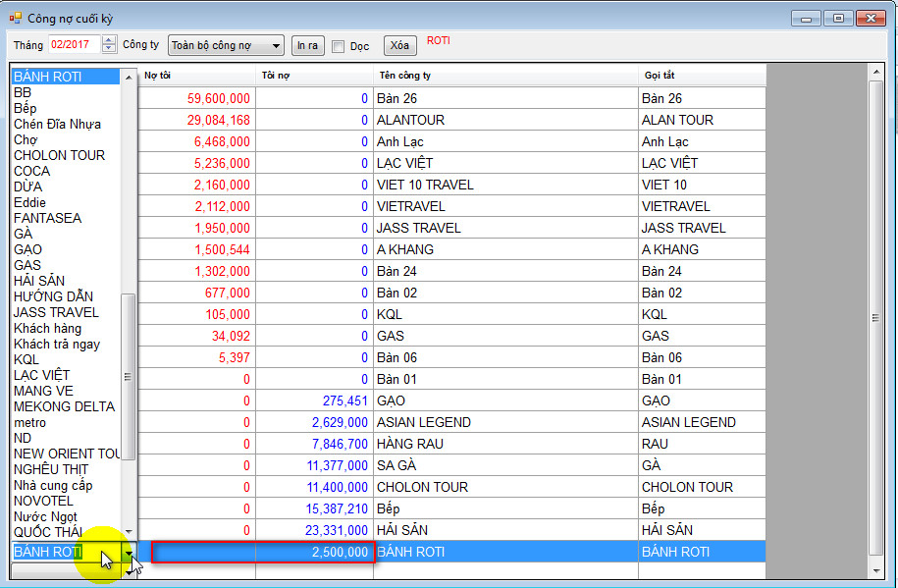Sort by the Nợ tôi column header

click(197, 75)
